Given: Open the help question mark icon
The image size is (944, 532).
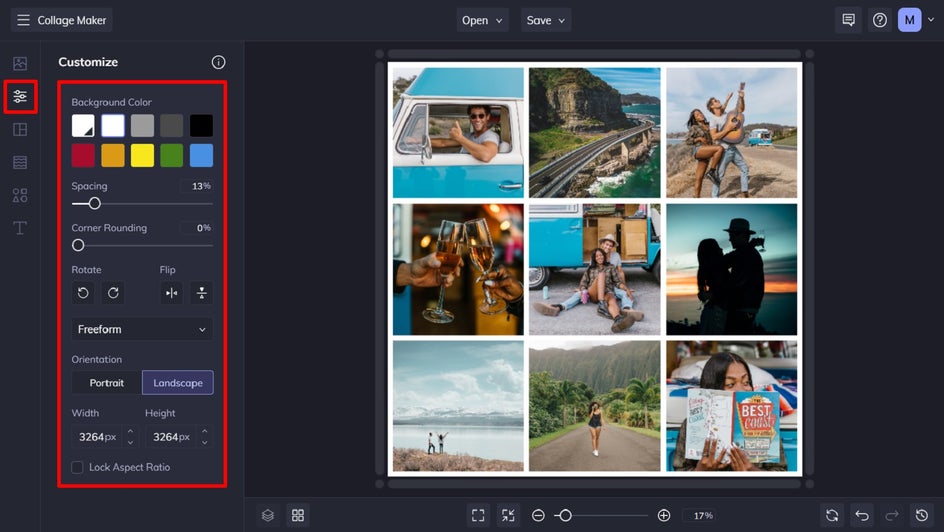Looking at the screenshot, I should tap(880, 20).
